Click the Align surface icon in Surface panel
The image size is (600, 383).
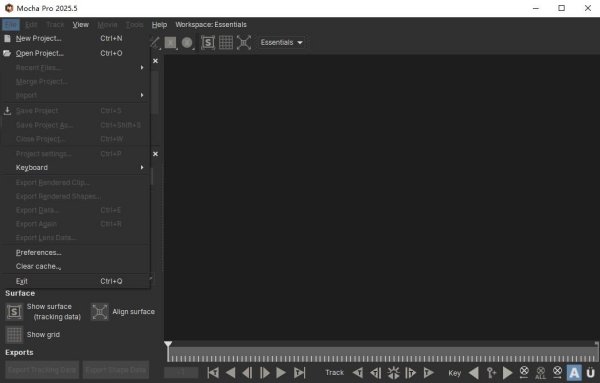click(99, 312)
